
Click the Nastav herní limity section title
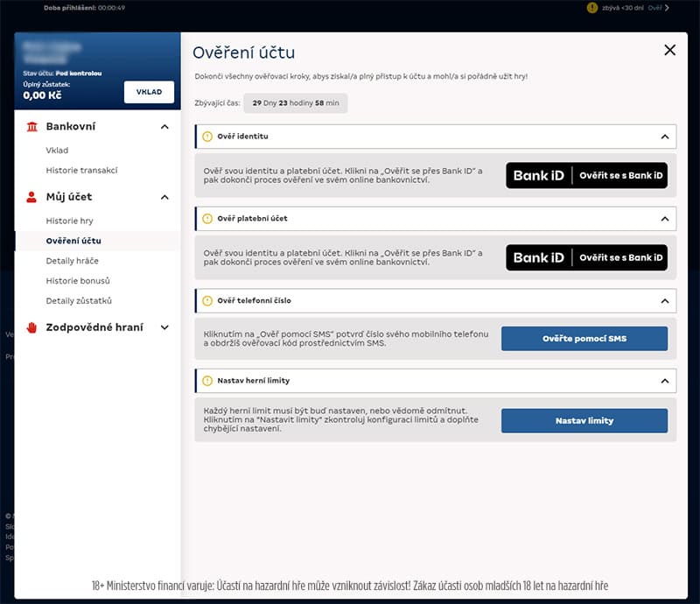tap(254, 381)
